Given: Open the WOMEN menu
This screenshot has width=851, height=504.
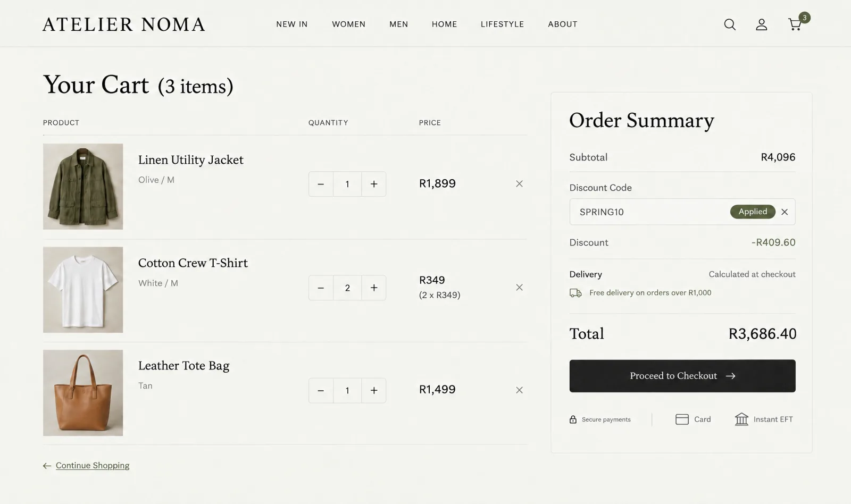Looking at the screenshot, I should pos(349,24).
